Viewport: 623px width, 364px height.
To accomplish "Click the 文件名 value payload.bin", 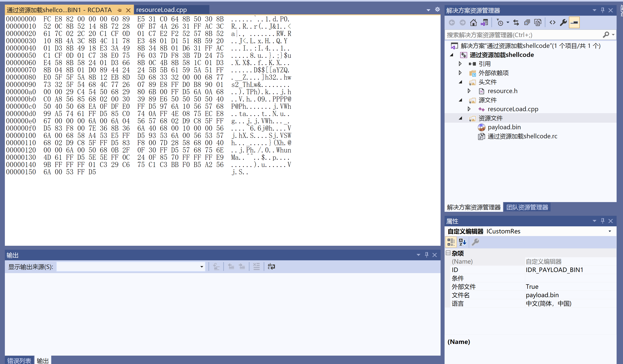I will tap(542, 295).
